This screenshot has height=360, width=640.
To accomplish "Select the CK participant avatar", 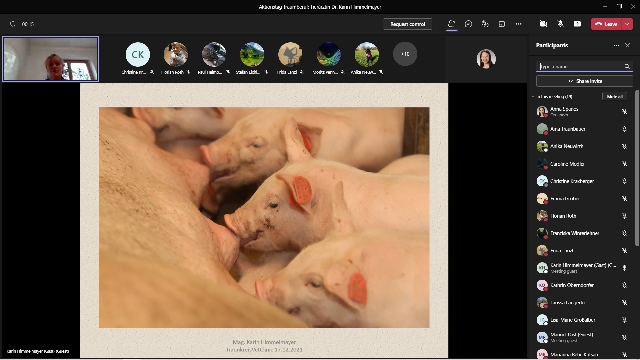I will click(138, 54).
